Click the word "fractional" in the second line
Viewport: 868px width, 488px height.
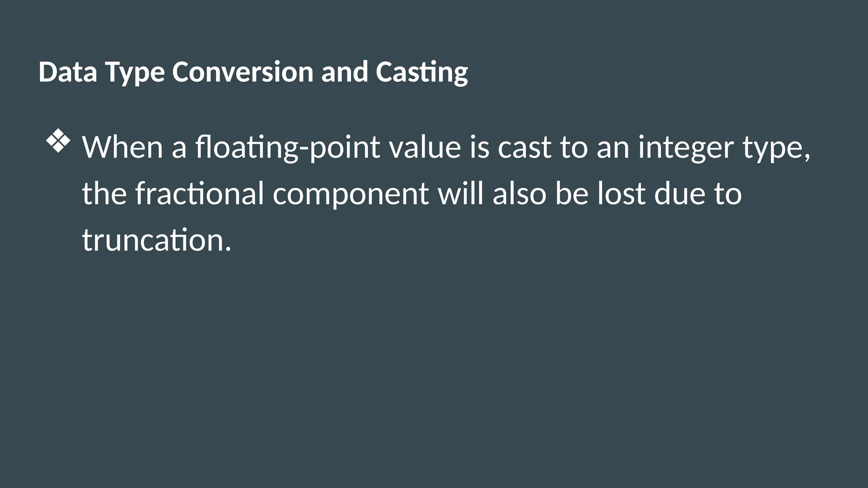tap(200, 194)
